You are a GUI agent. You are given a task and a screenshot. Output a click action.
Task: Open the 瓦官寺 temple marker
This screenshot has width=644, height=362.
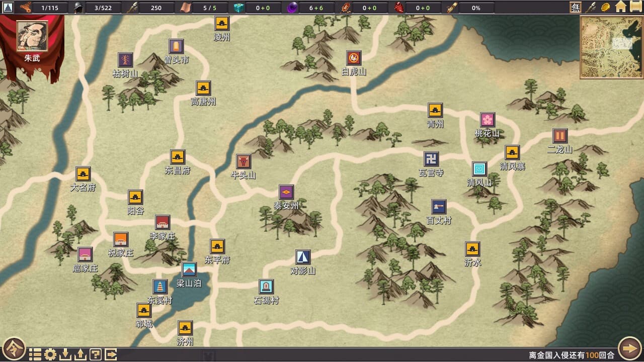[x=431, y=159]
